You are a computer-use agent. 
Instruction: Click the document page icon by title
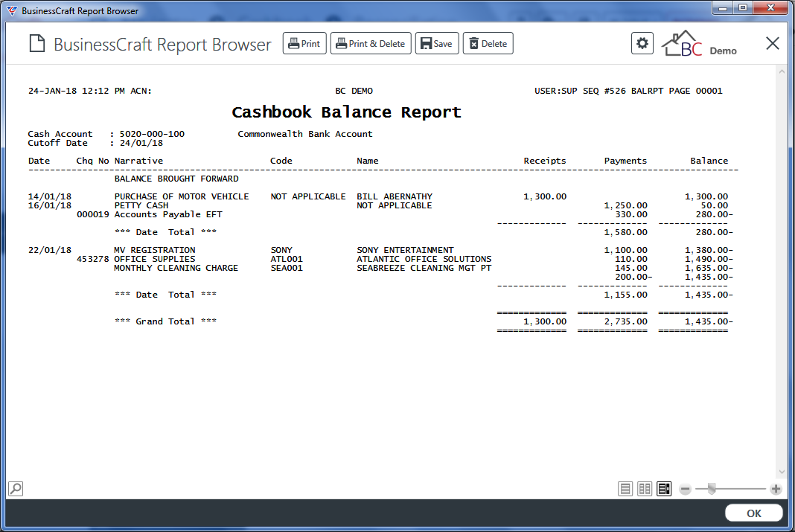pyautogui.click(x=36, y=44)
